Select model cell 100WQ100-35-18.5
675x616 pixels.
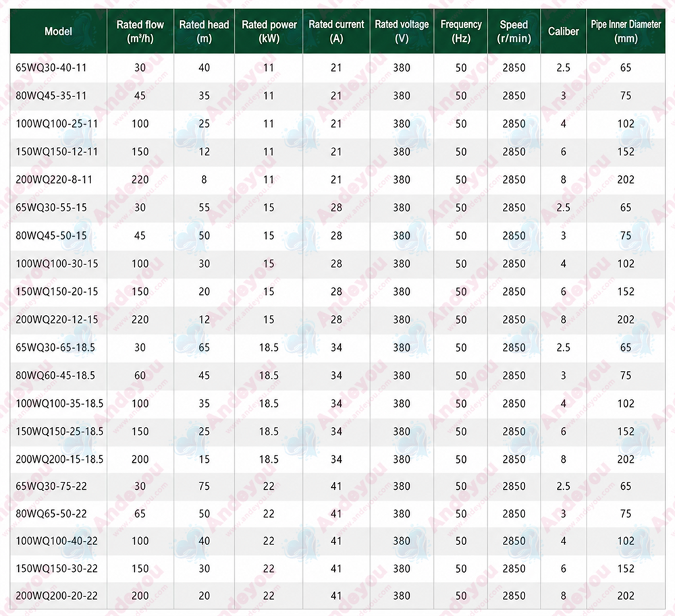pos(60,403)
